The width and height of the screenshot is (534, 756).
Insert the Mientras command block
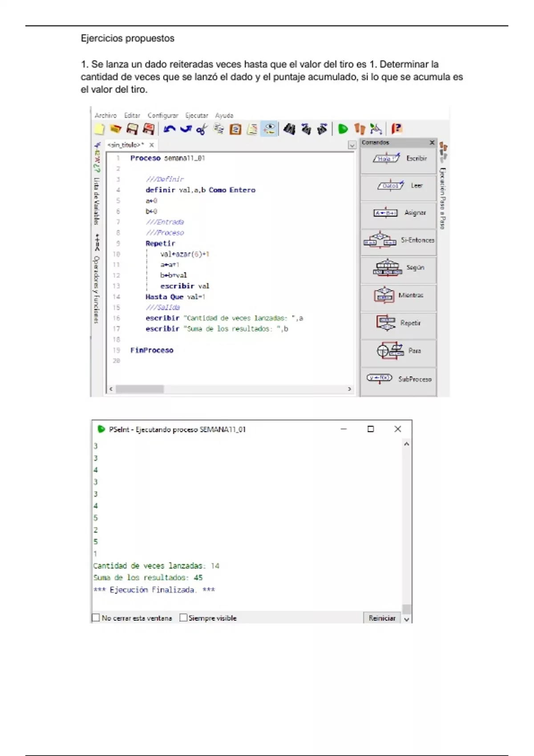398,295
